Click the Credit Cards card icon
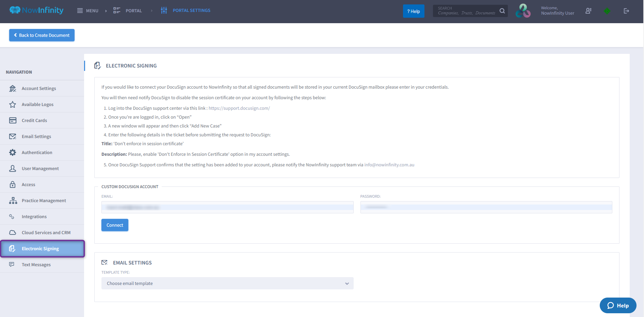The width and height of the screenshot is (644, 317). coord(13,120)
